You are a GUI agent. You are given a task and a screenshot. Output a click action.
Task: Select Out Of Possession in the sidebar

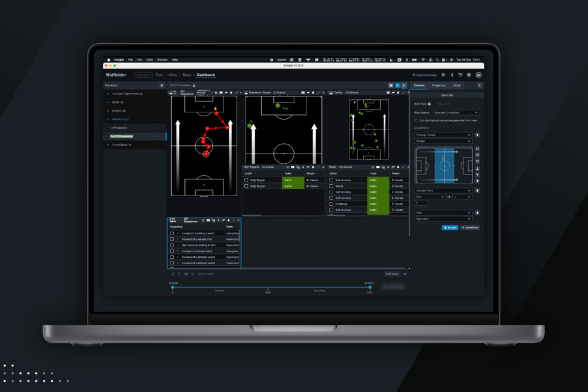[x=122, y=136]
